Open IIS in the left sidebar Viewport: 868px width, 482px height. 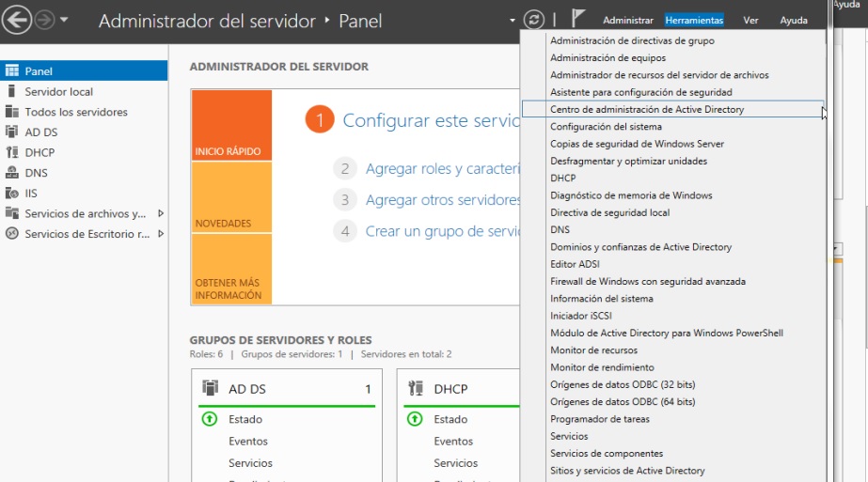[x=31, y=194]
